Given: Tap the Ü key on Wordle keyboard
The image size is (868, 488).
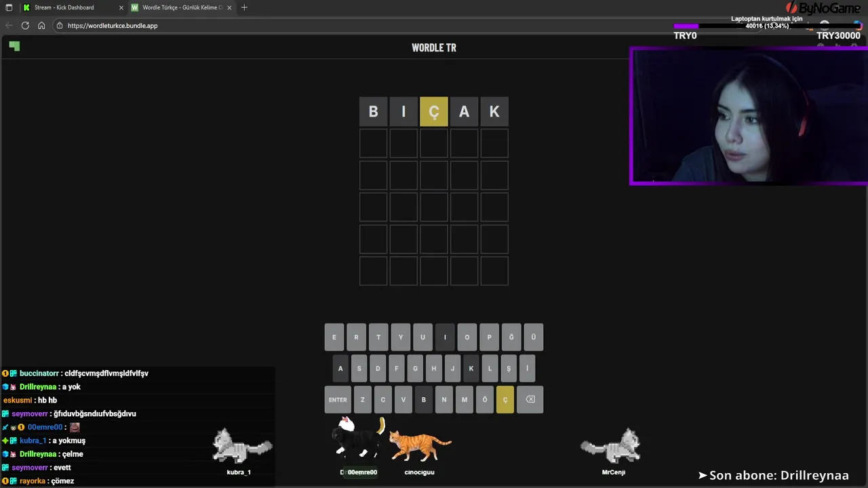Looking at the screenshot, I should pos(534,337).
